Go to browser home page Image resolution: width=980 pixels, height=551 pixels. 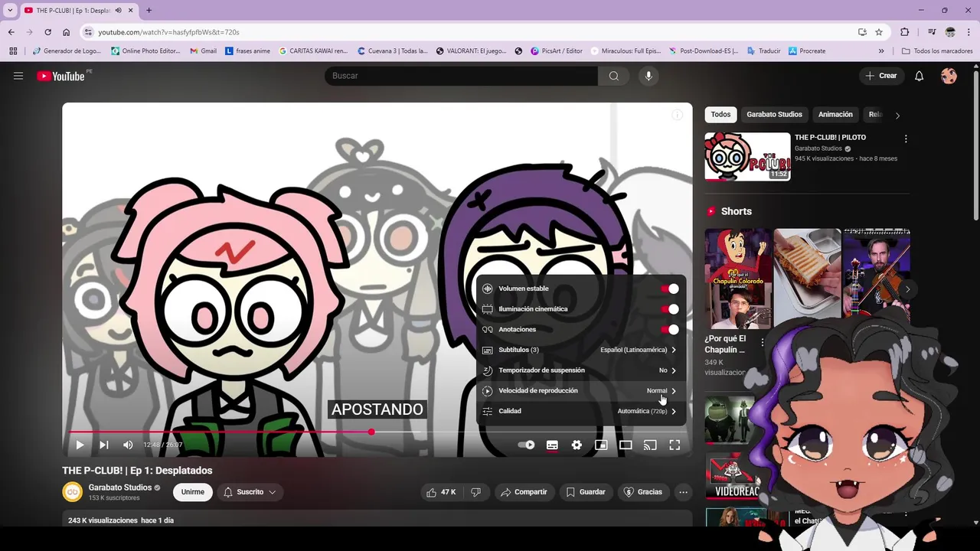tap(67, 32)
